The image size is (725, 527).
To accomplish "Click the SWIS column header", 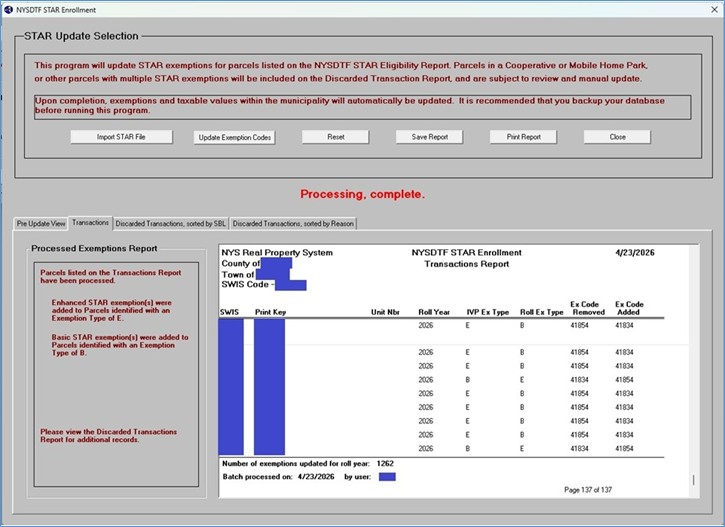I will pos(229,312).
